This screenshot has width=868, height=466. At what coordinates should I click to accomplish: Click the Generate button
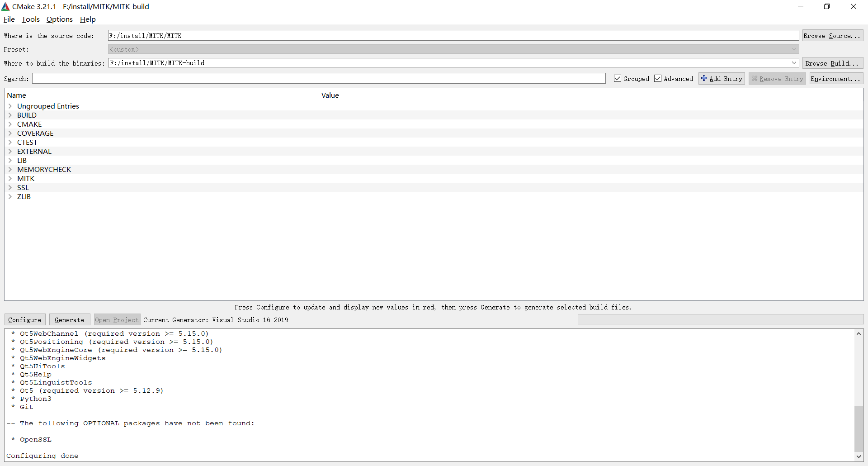click(x=69, y=319)
